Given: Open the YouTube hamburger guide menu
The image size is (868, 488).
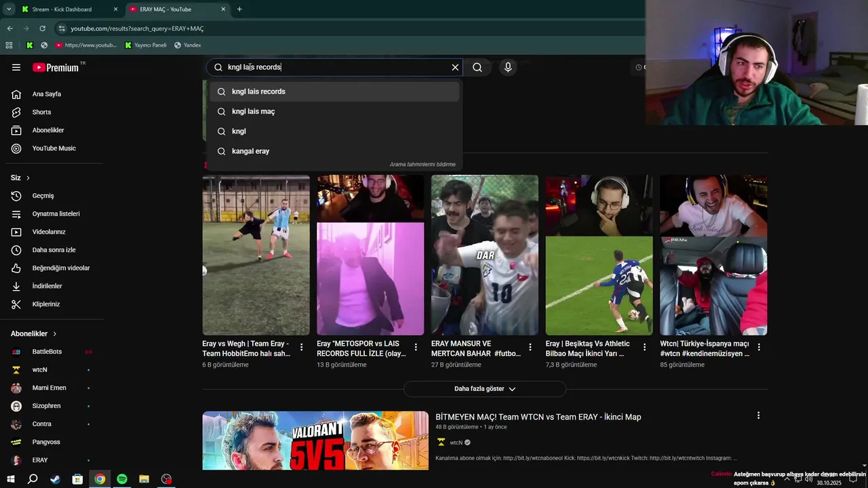Looking at the screenshot, I should click(x=16, y=67).
